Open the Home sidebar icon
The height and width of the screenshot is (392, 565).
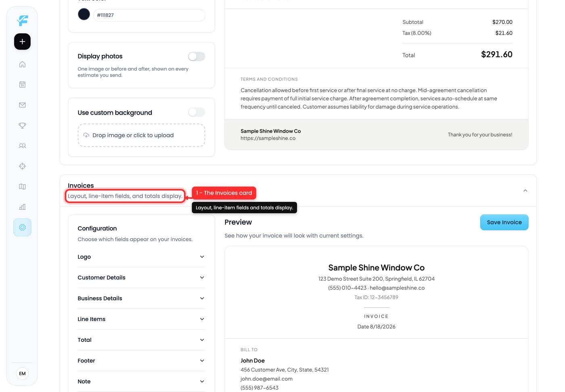22,64
